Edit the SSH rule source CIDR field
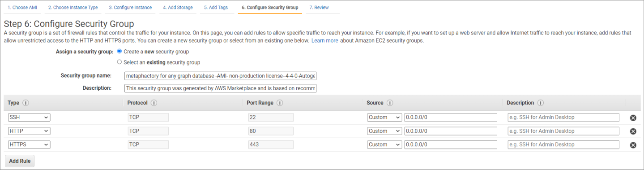 [x=451, y=118]
